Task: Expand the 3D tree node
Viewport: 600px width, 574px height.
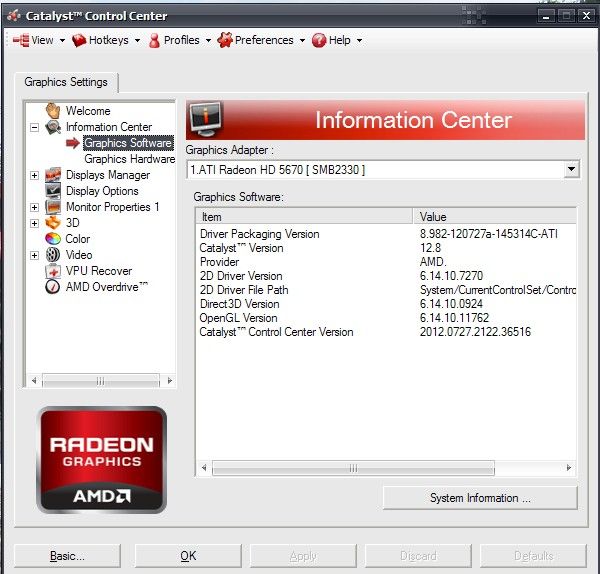Action: pos(35,223)
